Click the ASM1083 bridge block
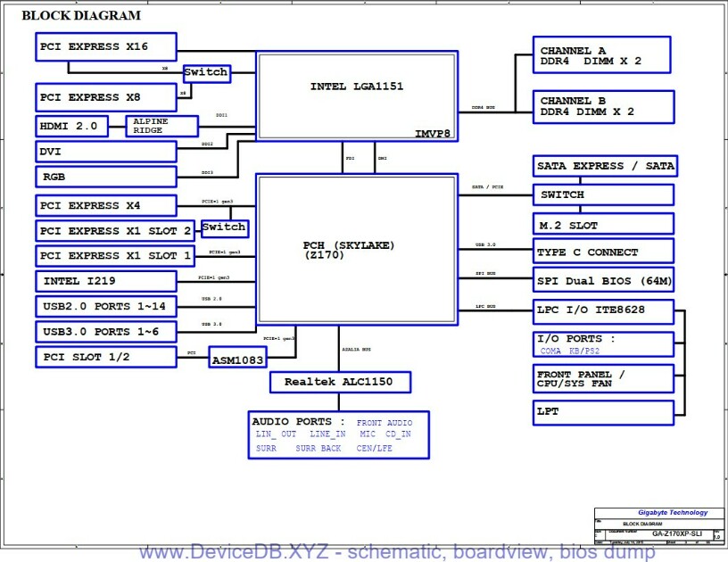 click(237, 357)
